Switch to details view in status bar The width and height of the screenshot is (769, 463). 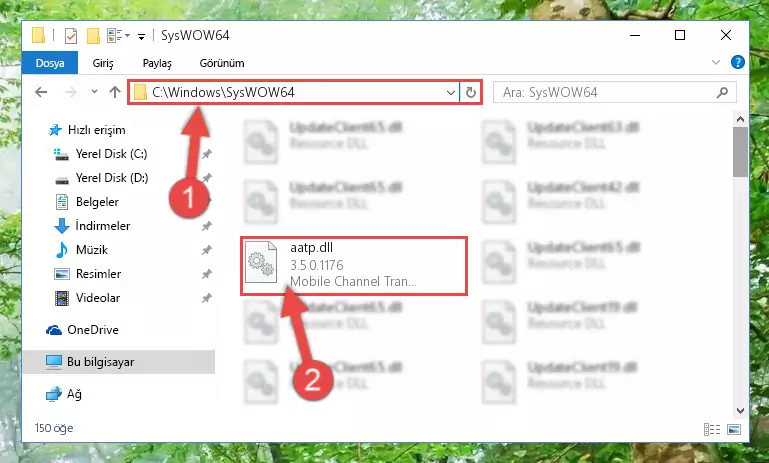click(712, 430)
